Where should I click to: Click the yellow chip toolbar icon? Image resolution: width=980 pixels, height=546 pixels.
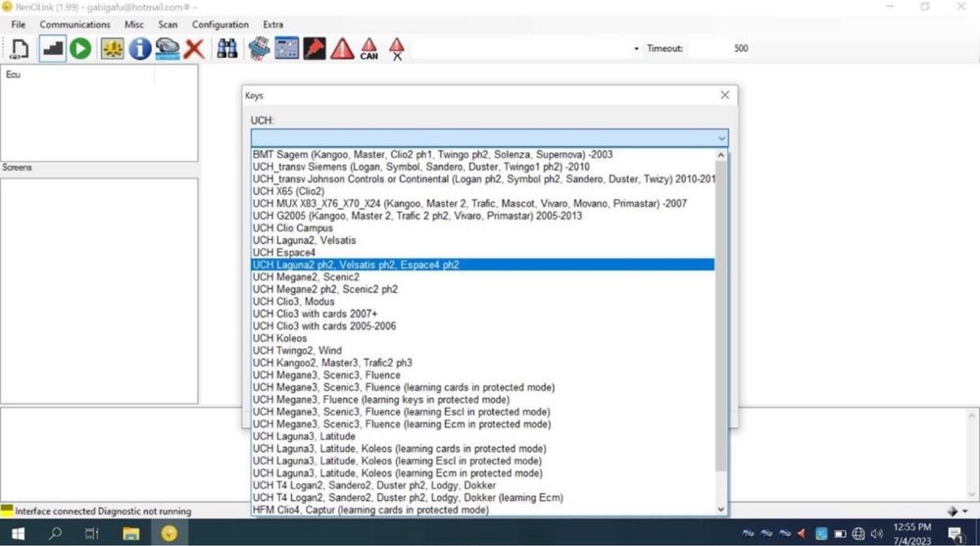click(112, 49)
